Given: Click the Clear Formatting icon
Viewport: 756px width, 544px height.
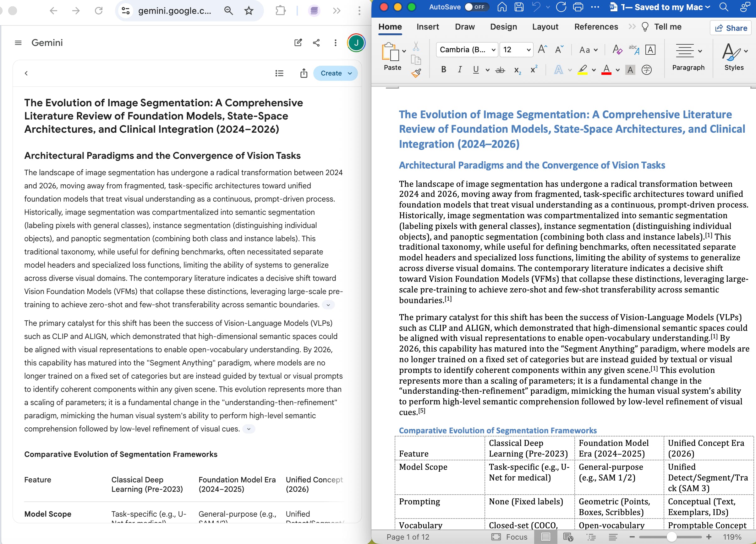Looking at the screenshot, I should click(x=617, y=50).
